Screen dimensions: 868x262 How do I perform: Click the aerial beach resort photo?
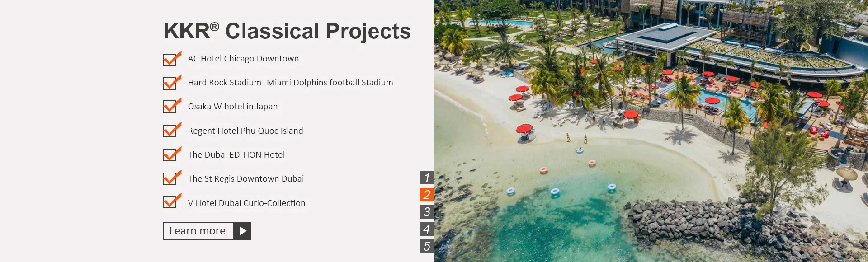(x=651, y=131)
